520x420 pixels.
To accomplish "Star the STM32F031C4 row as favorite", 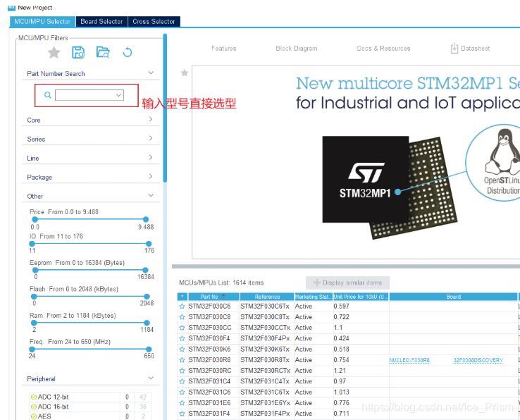I will click(182, 381).
